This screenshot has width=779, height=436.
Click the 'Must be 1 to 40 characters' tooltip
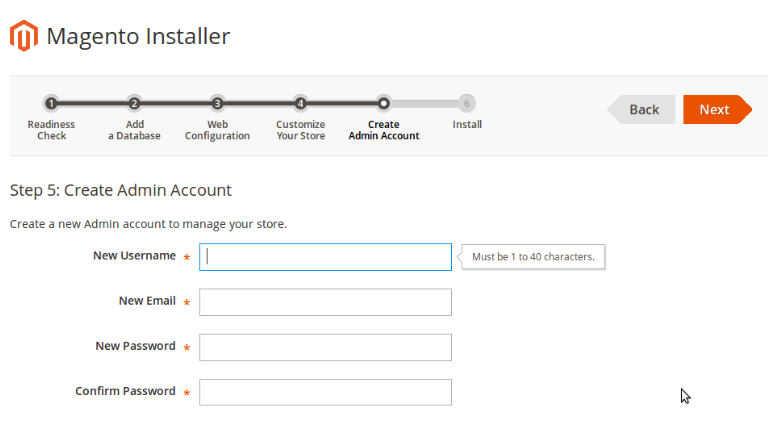pyautogui.click(x=533, y=257)
